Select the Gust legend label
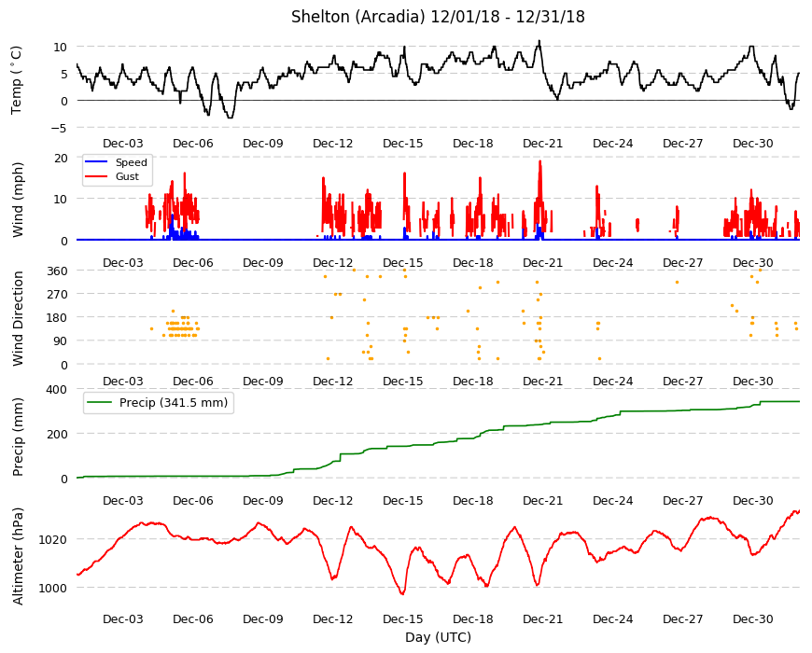The image size is (812, 653). coord(127,176)
